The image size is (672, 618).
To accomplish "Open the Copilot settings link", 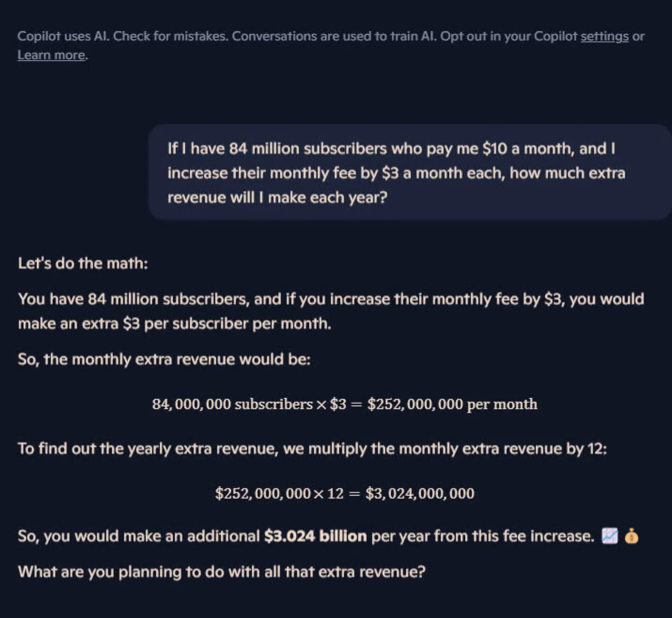I will (x=604, y=36).
